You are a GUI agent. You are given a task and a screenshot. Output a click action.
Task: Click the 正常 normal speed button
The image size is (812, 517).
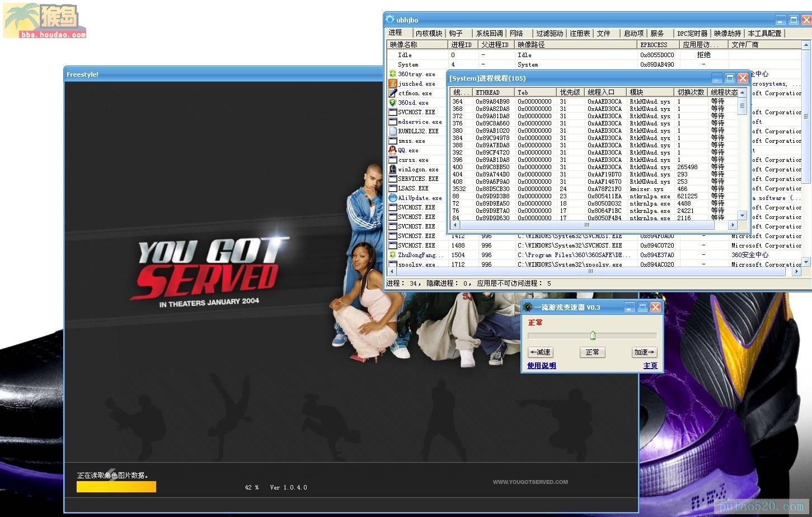tap(592, 352)
